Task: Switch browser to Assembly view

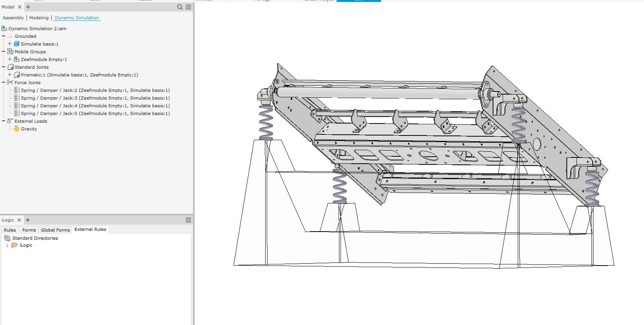Action: tap(13, 18)
